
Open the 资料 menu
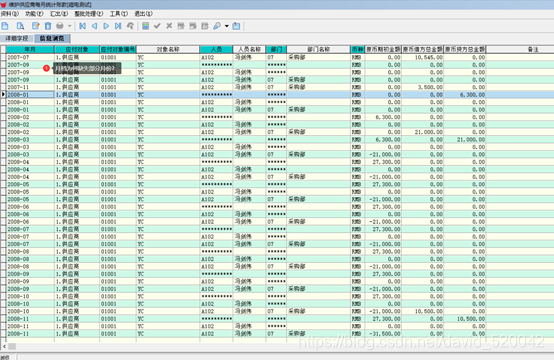point(9,14)
